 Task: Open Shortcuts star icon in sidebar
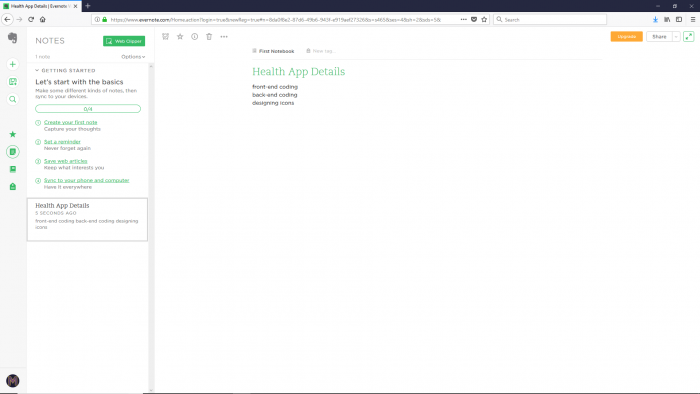pos(12,134)
